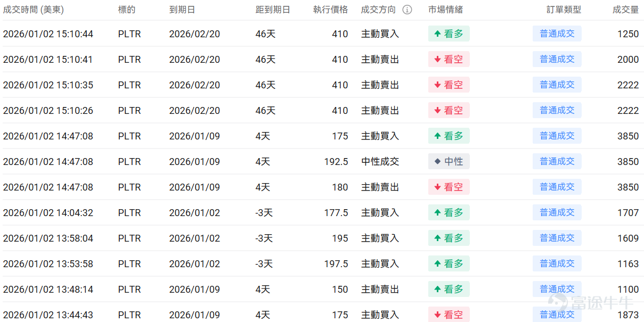The image size is (644, 322).
Task: Select the timestamp 2026/01/02 15:10:35
Action: coord(48,85)
